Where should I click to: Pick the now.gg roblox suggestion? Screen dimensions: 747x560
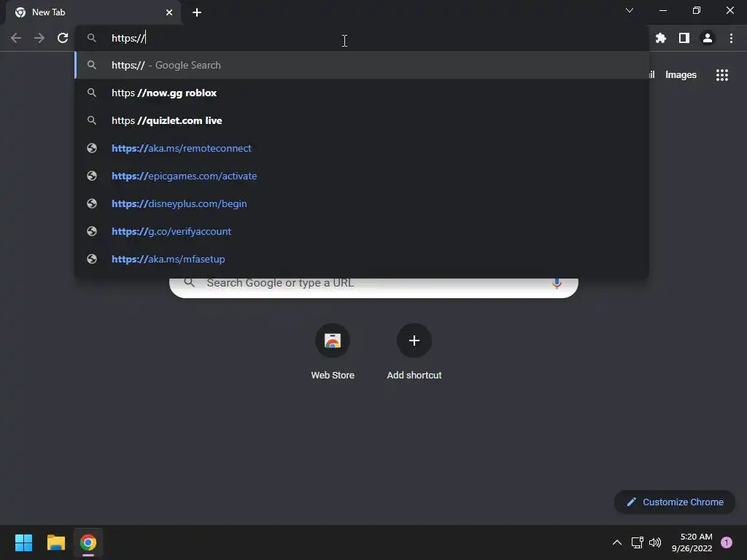pyautogui.click(x=362, y=93)
